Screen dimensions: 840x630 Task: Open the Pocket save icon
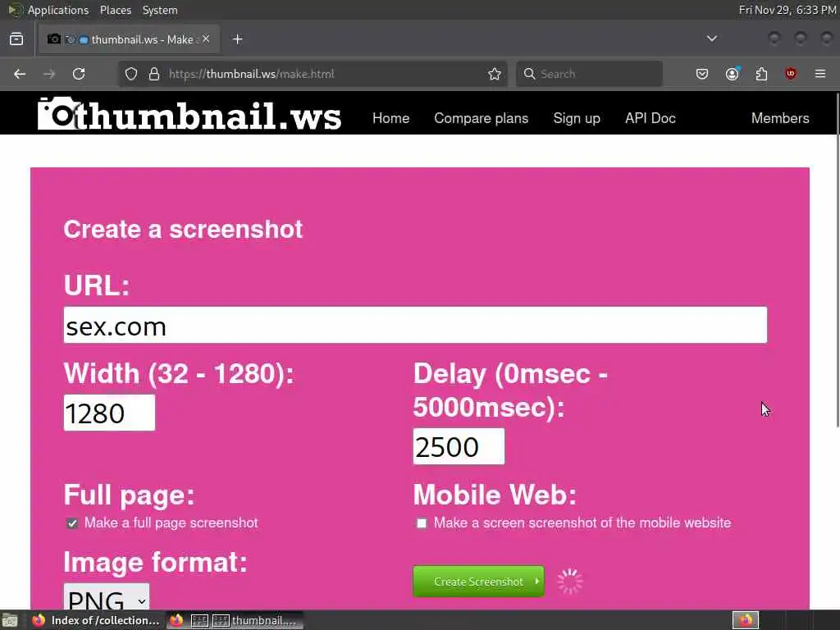point(702,74)
